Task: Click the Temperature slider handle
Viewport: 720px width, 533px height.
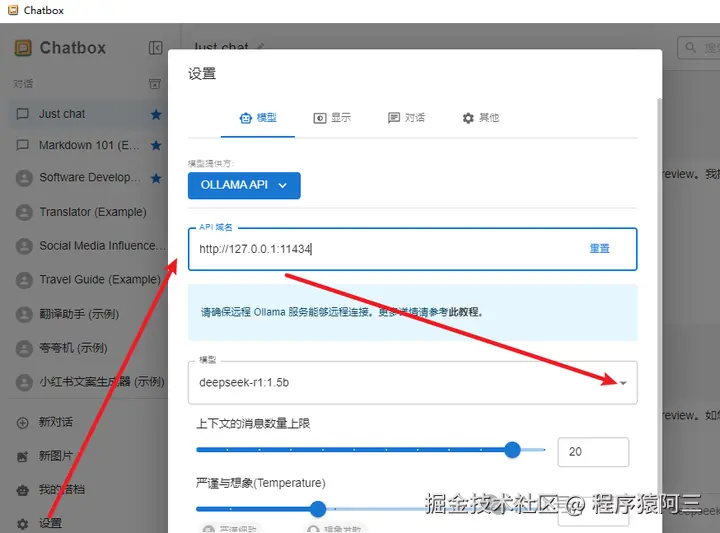Action: click(318, 509)
